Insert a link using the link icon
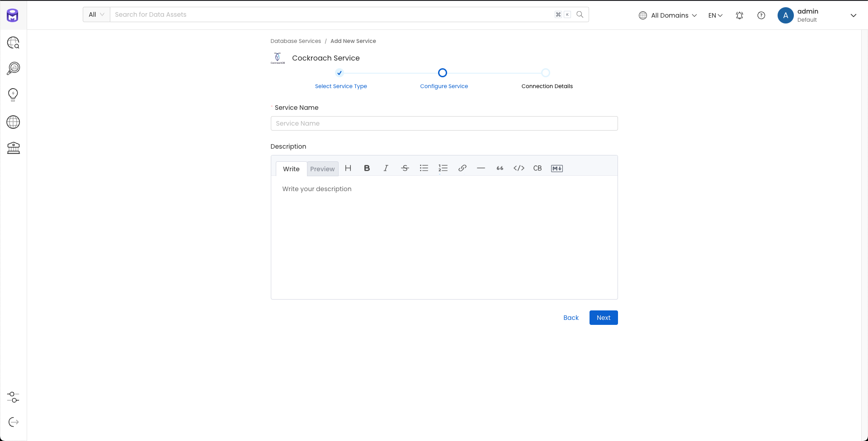Viewport: 868px width, 441px height. coord(462,168)
